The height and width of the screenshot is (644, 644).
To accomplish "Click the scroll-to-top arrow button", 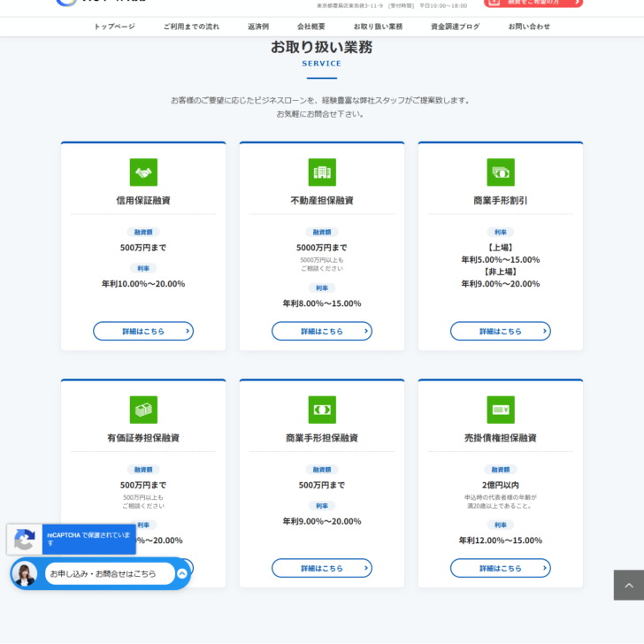I will point(629,585).
